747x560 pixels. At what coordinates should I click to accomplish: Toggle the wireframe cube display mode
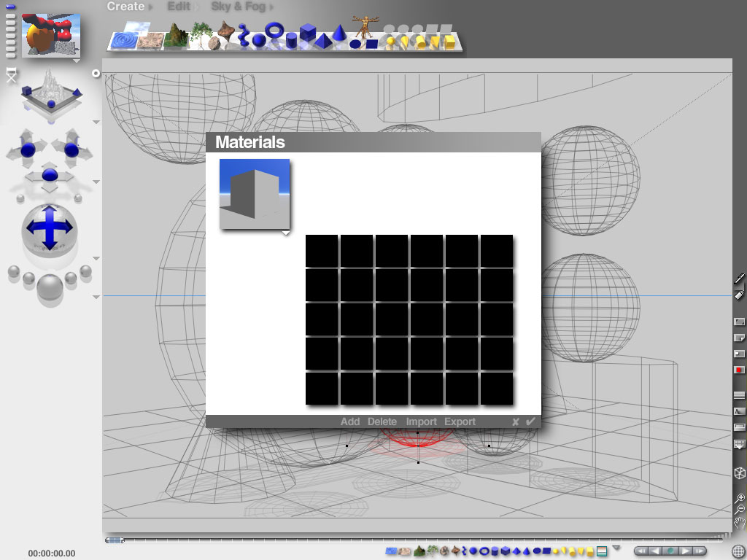pyautogui.click(x=740, y=472)
